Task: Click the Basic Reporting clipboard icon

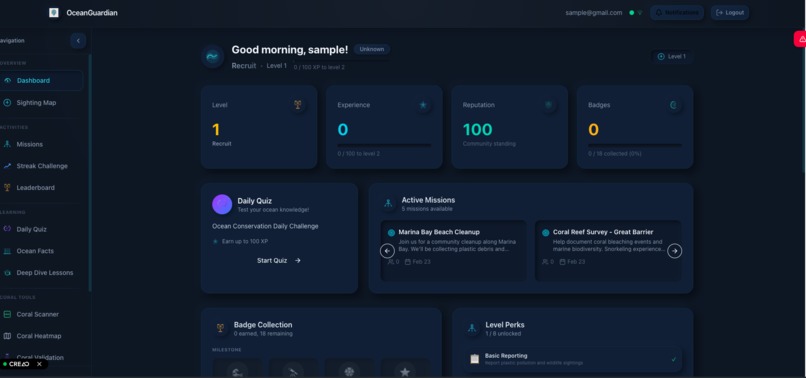Action: click(x=474, y=358)
